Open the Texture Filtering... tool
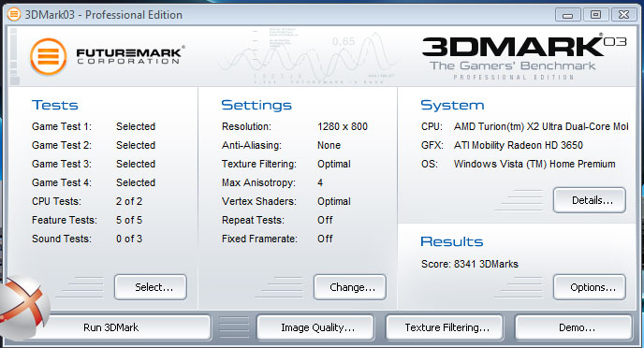The image size is (644, 348). 445,327
